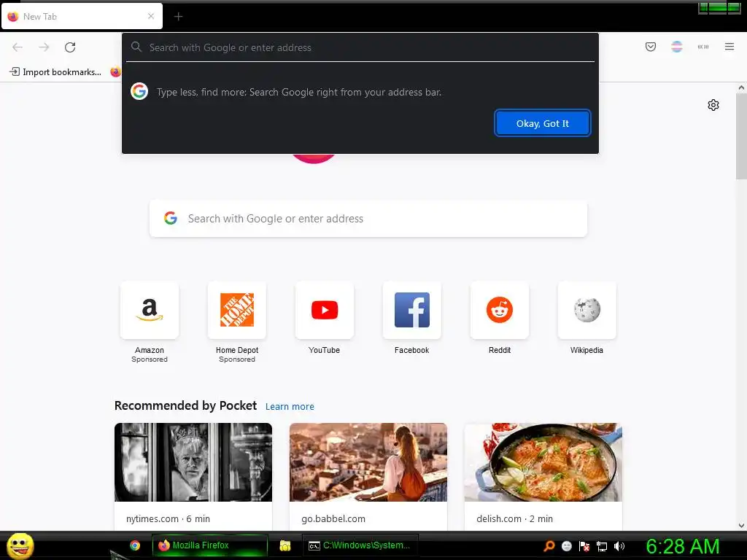Launch Chrome from the taskbar
The height and width of the screenshot is (560, 747).
tap(135, 545)
